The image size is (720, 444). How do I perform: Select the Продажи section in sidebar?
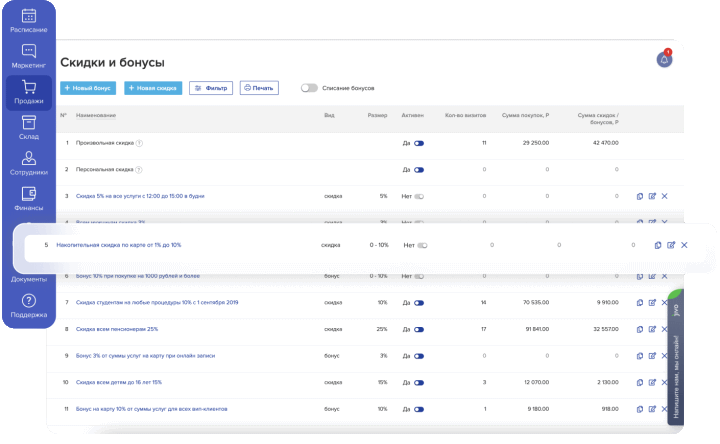[x=28, y=92]
